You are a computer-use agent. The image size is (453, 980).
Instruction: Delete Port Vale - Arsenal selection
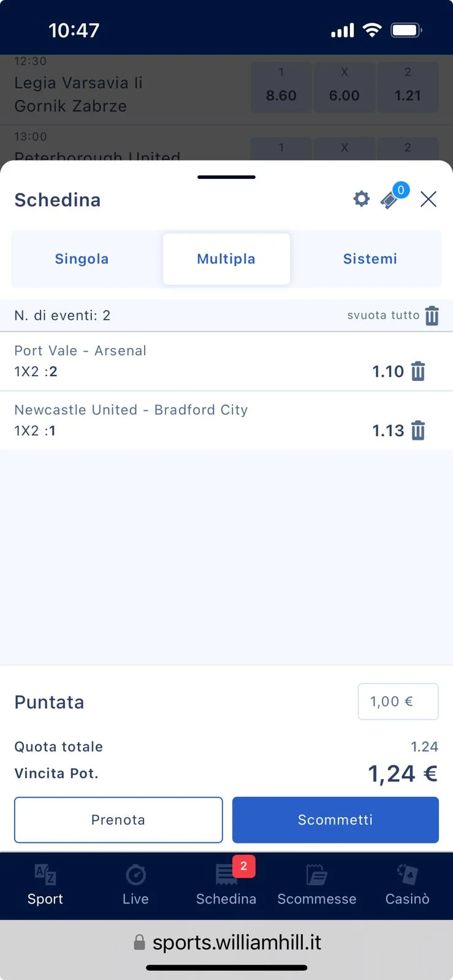point(418,371)
